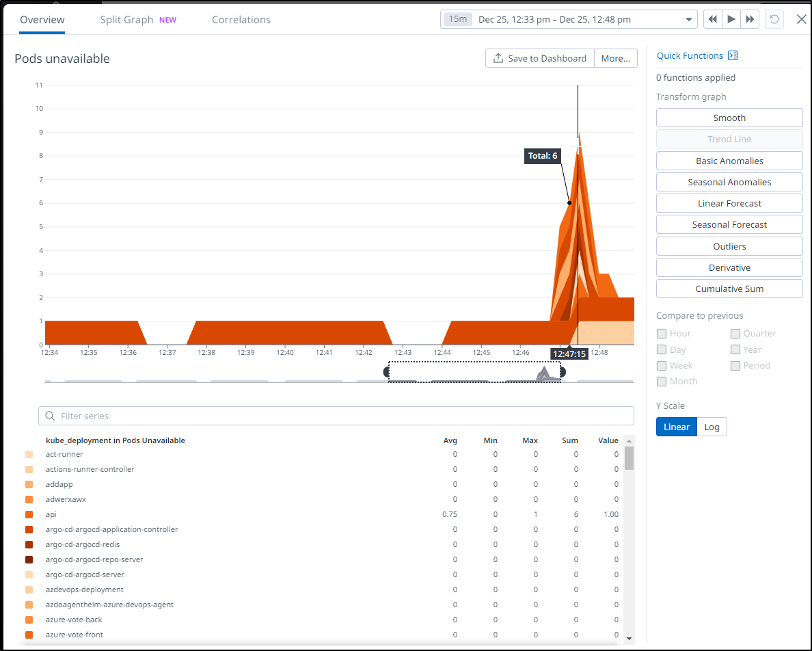Viewport: 812px width, 651px height.
Task: Apply the Trend Line function
Action: pos(729,139)
